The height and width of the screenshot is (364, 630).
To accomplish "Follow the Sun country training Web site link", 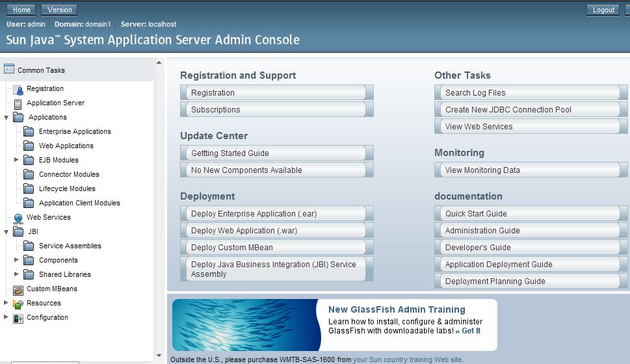I will (408, 359).
